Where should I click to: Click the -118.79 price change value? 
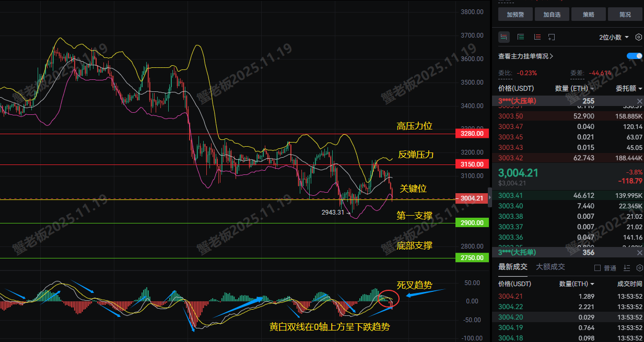point(631,181)
